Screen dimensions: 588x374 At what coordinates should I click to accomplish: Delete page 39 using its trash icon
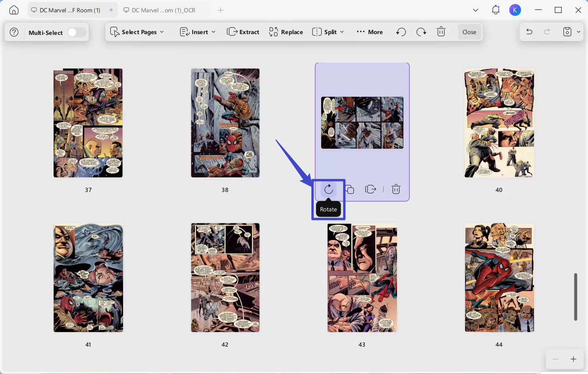(x=396, y=189)
